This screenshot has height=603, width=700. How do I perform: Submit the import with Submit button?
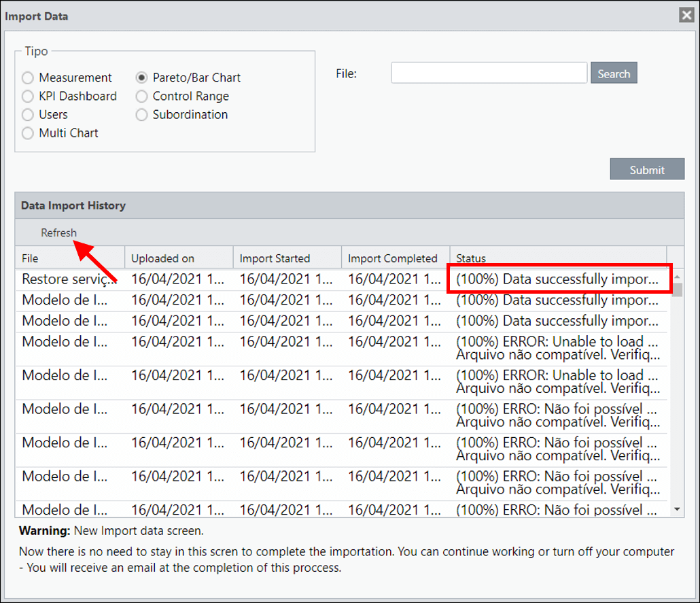coord(647,169)
